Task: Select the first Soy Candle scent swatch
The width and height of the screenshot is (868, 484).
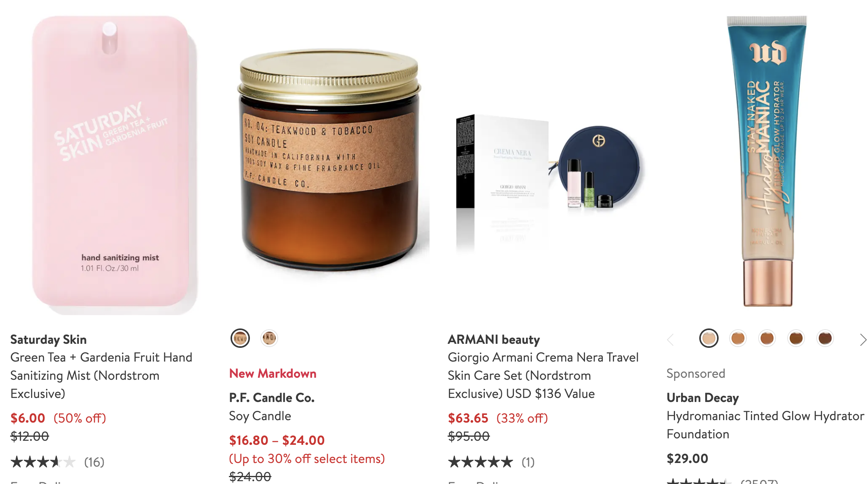Action: coord(240,338)
